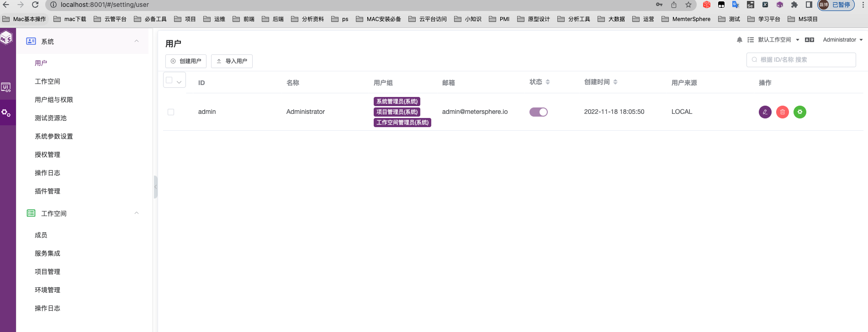Viewport: 868px width, 332px height.
Task: Open the notification bell
Action: pos(740,40)
